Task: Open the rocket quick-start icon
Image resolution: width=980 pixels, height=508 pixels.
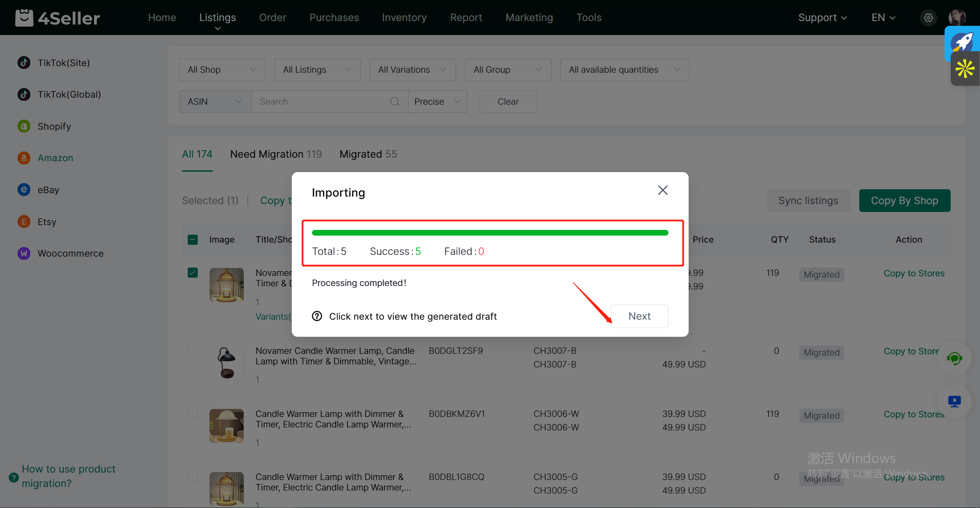Action: 962,42
